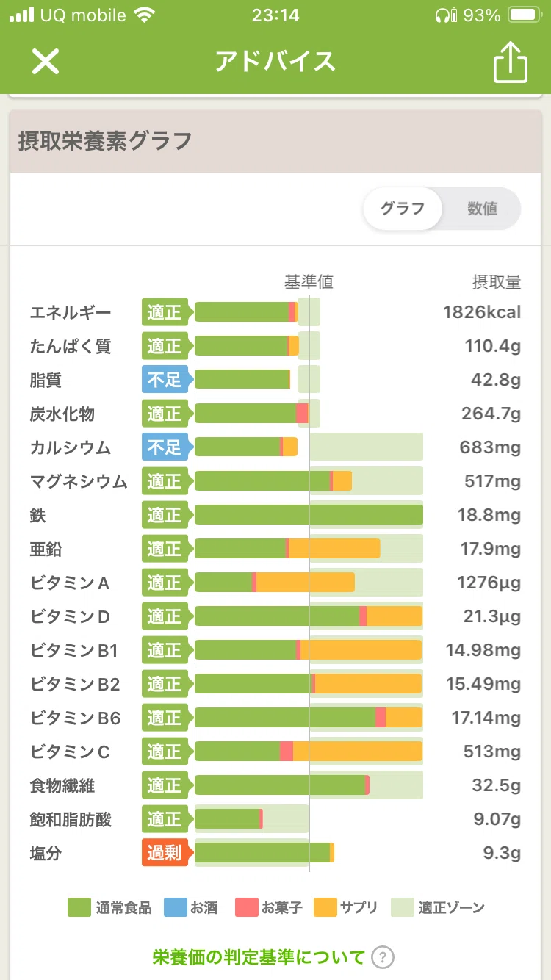Tap the 過剰 badge beside 塩分
This screenshot has width=551, height=980.
tap(167, 853)
